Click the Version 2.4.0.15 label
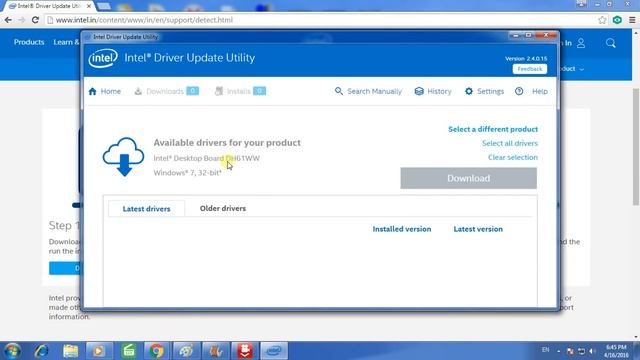 (526, 58)
